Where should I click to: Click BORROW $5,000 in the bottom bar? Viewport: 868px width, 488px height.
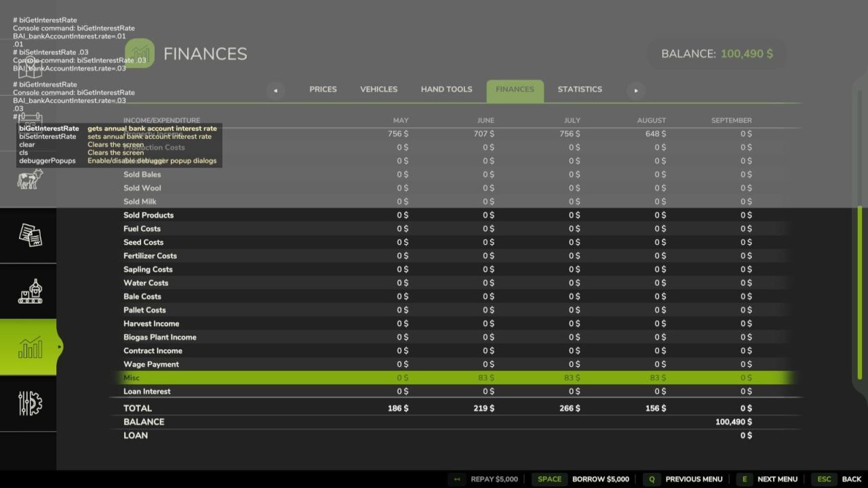click(599, 479)
